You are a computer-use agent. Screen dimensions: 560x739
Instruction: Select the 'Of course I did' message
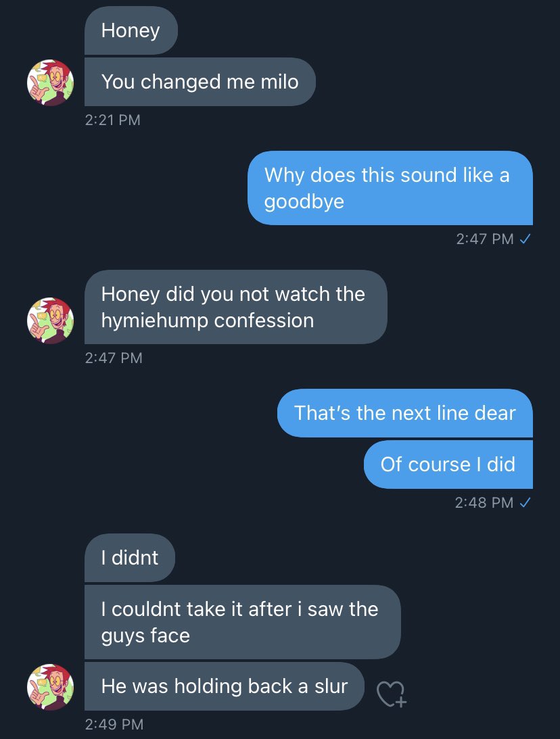[448, 464]
